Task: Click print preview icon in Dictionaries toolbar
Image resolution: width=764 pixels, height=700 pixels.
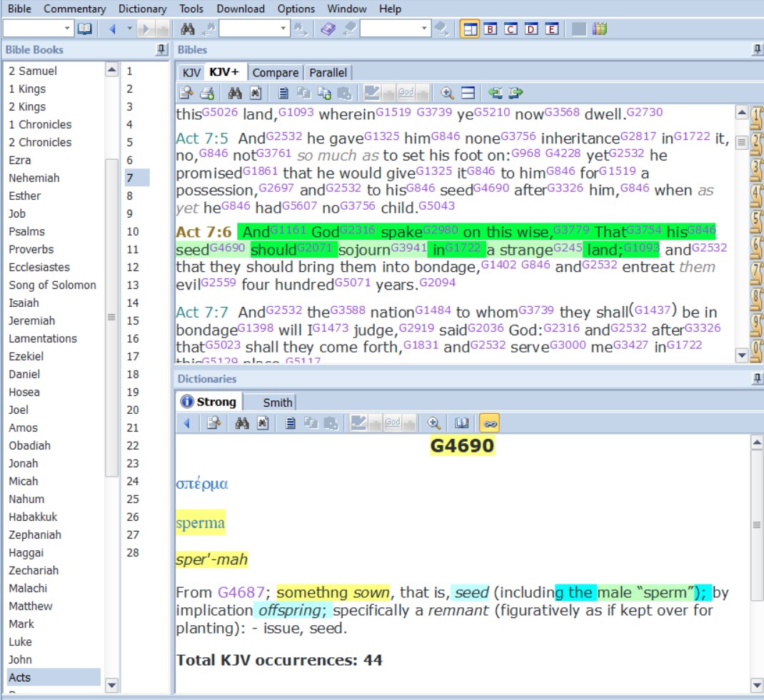Action: 214,423
